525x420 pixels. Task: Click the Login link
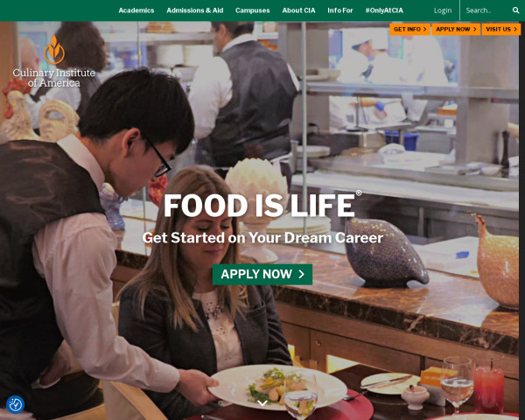[x=443, y=10]
